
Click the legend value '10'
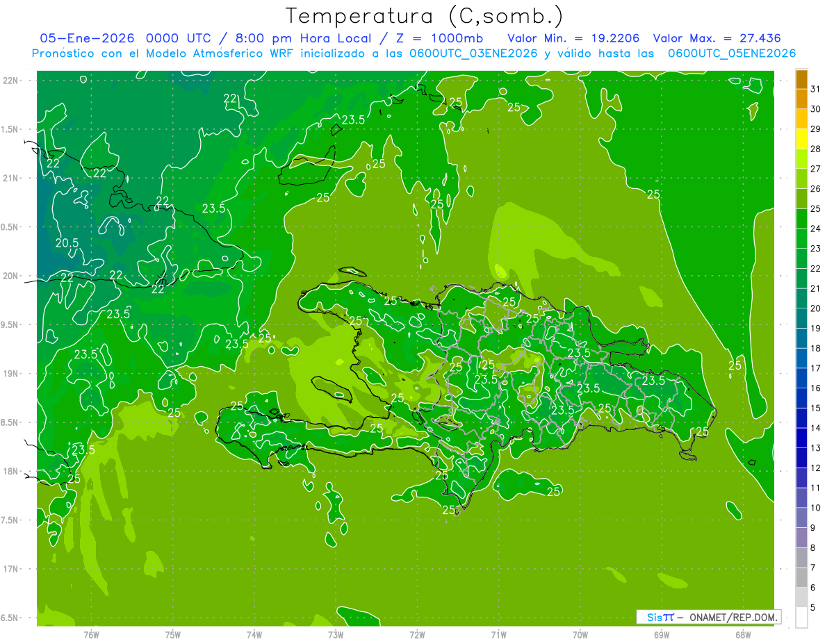tap(816, 508)
